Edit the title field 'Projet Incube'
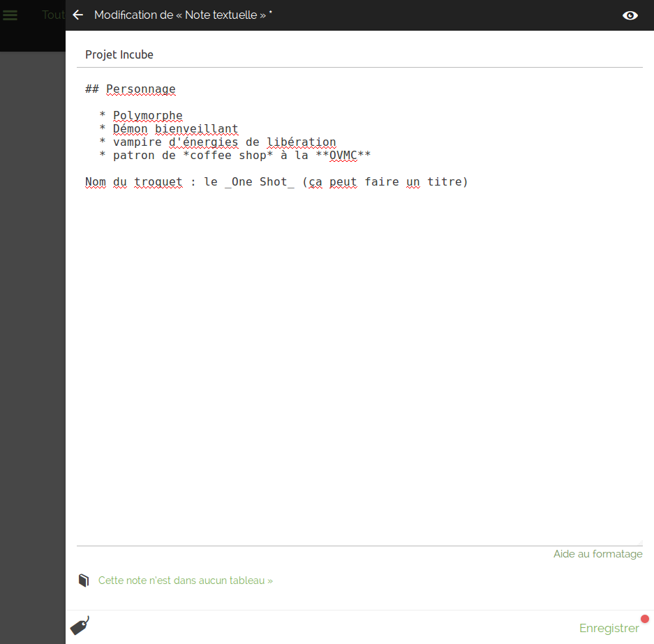This screenshot has width=654, height=644. pyautogui.click(x=359, y=54)
